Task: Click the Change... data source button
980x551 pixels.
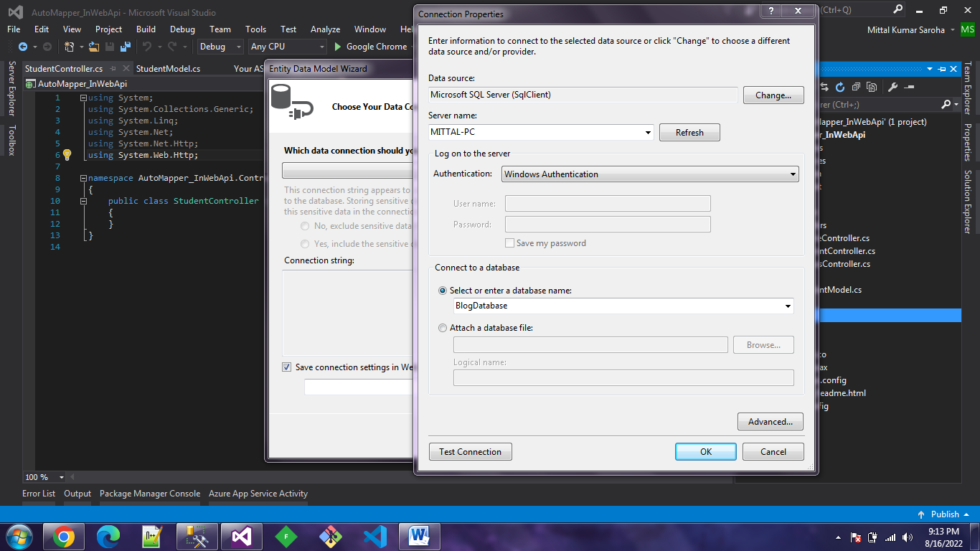Action: tap(773, 95)
